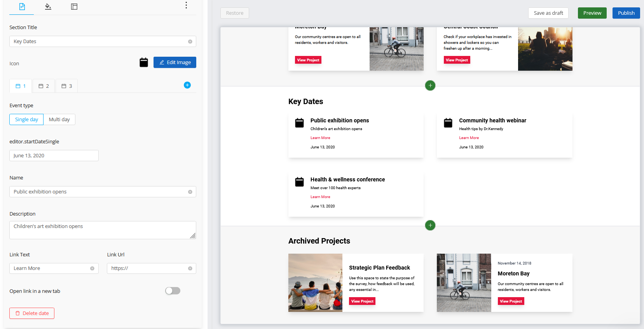Click the Description text area
Screen dimensions: 644x329
click(x=103, y=230)
